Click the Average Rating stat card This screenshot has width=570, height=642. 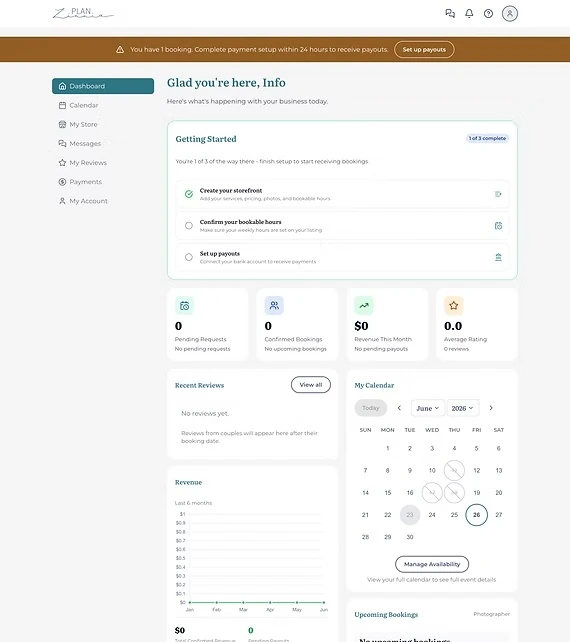(x=477, y=324)
